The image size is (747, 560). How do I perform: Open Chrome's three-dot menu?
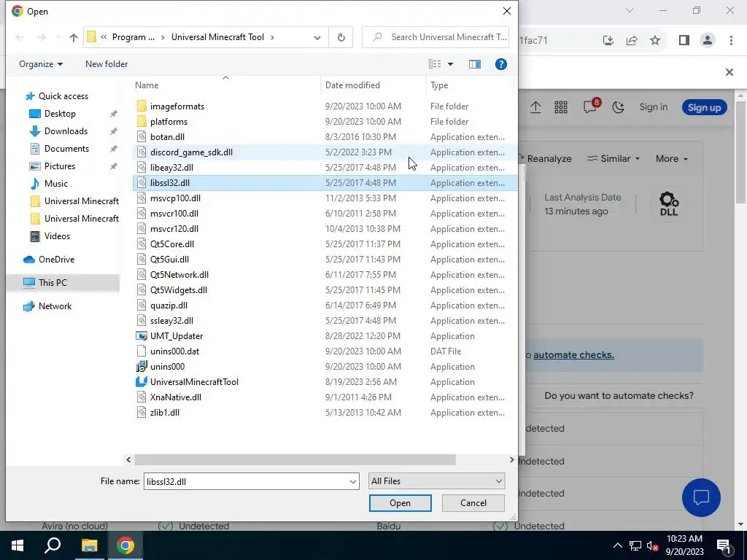[x=731, y=41]
